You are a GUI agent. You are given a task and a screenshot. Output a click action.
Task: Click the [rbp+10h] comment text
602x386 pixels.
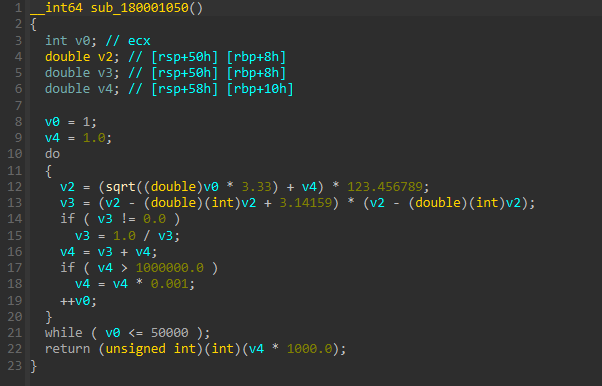click(260, 89)
